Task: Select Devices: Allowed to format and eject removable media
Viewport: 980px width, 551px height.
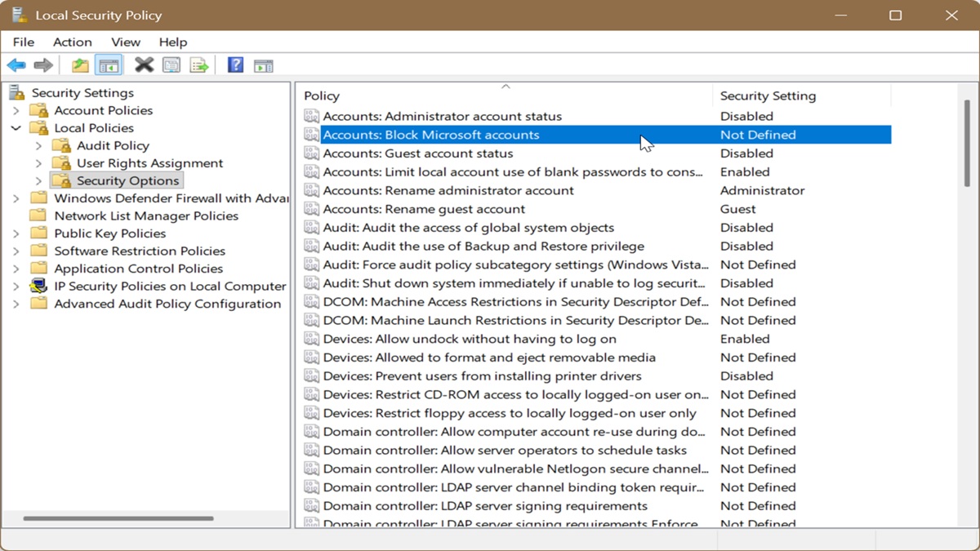Action: point(489,358)
